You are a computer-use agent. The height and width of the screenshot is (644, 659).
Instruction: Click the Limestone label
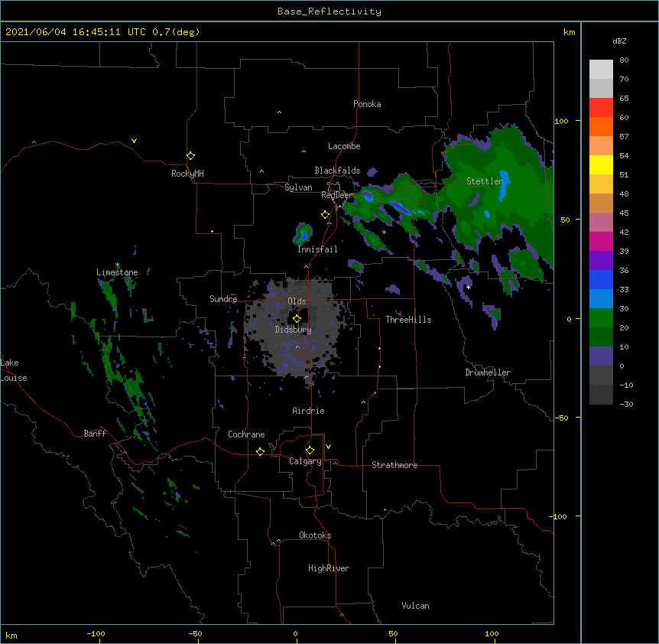point(117,272)
